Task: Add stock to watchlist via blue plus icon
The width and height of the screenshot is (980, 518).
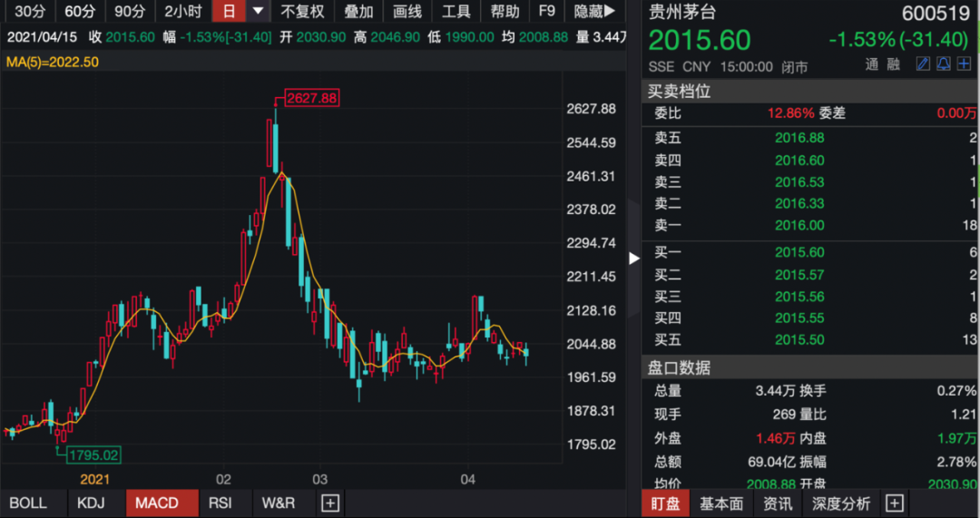Action: pos(963,64)
